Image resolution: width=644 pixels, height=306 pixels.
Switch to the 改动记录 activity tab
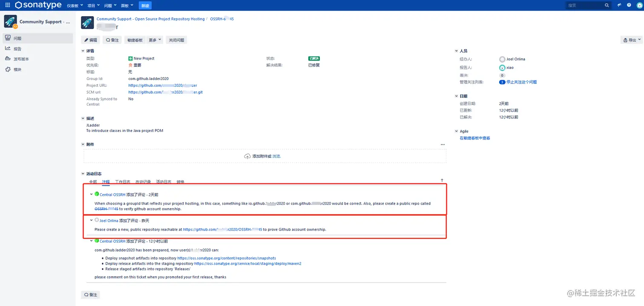click(x=143, y=182)
